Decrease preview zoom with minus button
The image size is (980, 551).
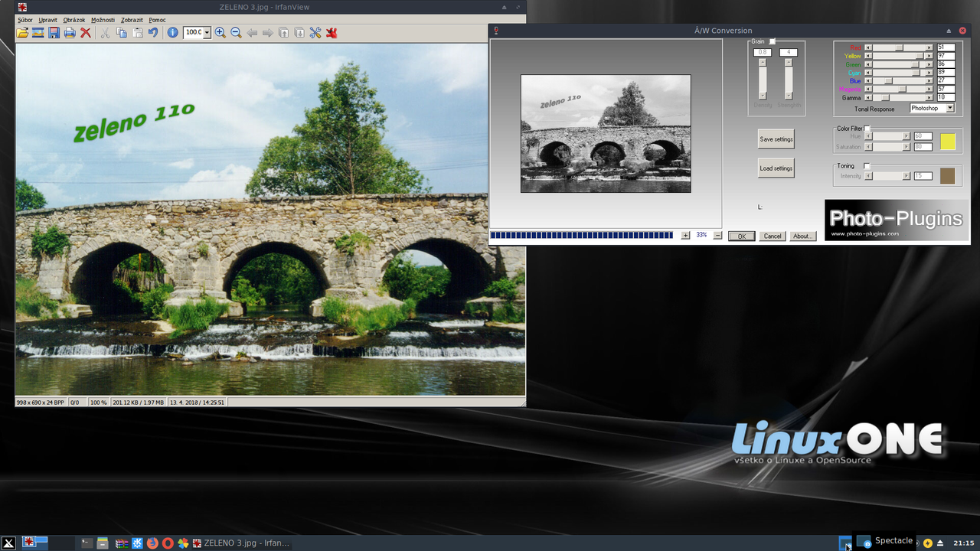pyautogui.click(x=717, y=235)
